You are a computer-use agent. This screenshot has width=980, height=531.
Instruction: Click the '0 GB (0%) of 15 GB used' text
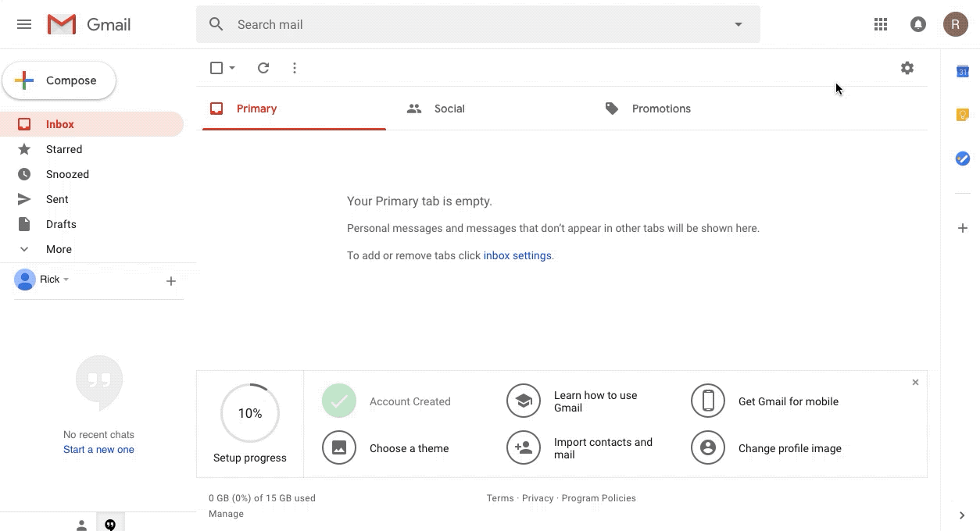[262, 498]
